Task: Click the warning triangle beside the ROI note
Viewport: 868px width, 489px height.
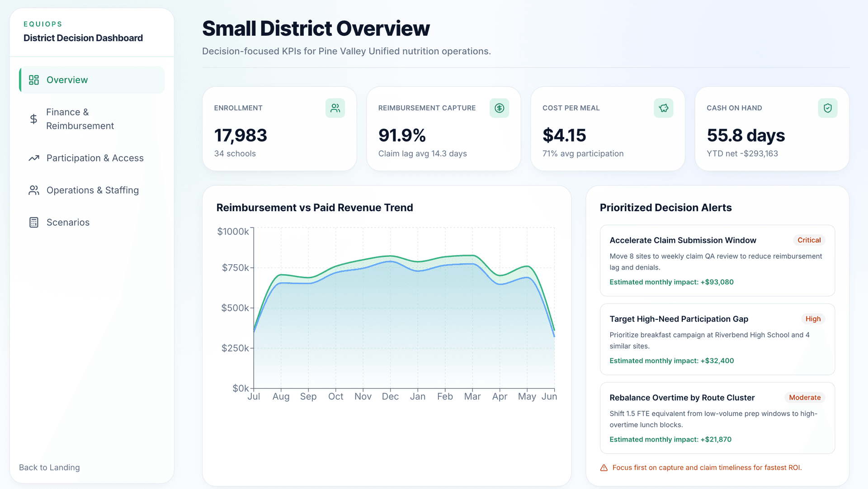Action: pos(604,468)
